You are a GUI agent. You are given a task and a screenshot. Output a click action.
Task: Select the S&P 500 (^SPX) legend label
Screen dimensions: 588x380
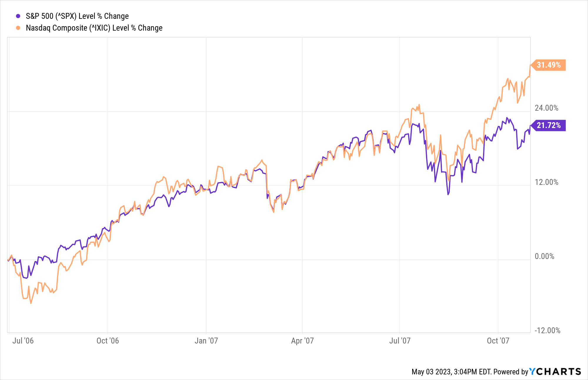pos(77,16)
